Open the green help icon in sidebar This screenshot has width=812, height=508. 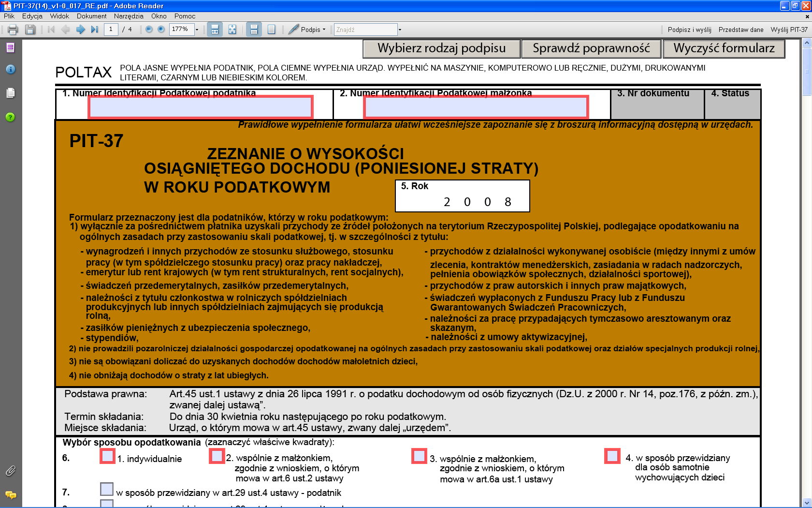[x=11, y=117]
